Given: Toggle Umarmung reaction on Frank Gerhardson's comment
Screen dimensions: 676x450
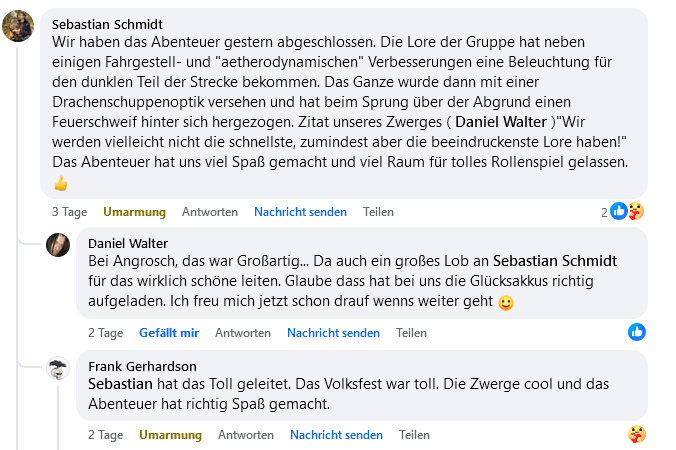Looking at the screenshot, I should click(x=170, y=435).
